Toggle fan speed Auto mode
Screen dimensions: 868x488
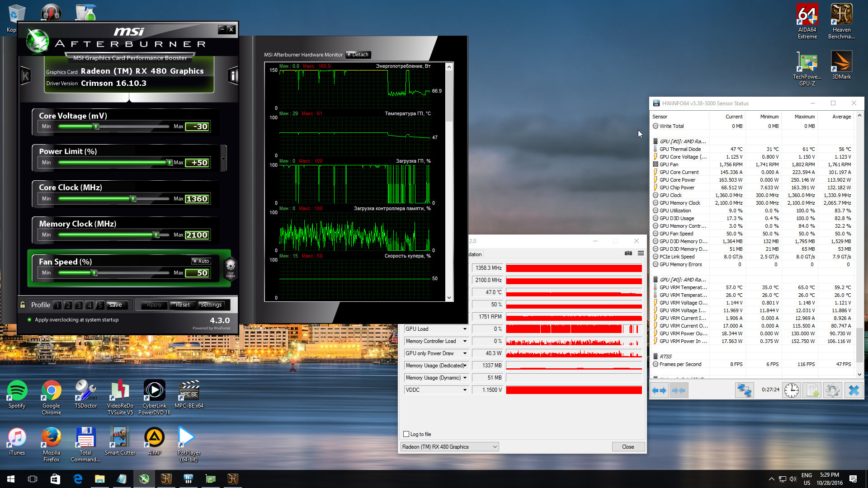click(201, 261)
